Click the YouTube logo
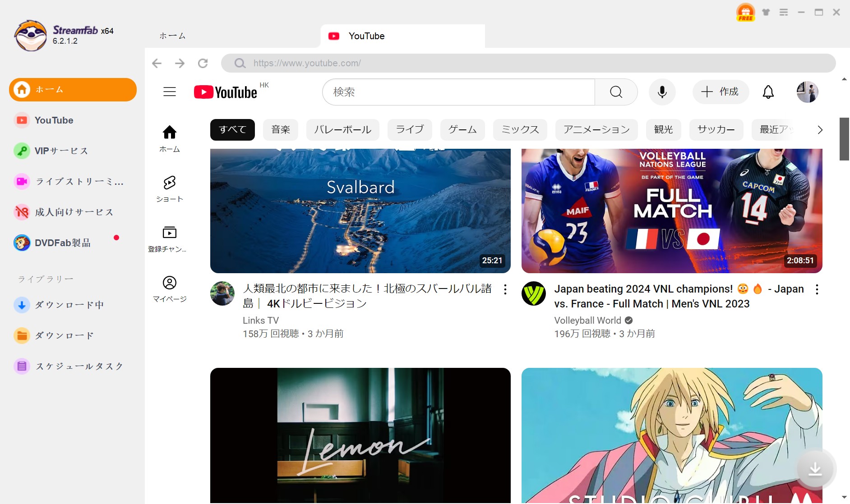The height and width of the screenshot is (504, 850). (226, 92)
